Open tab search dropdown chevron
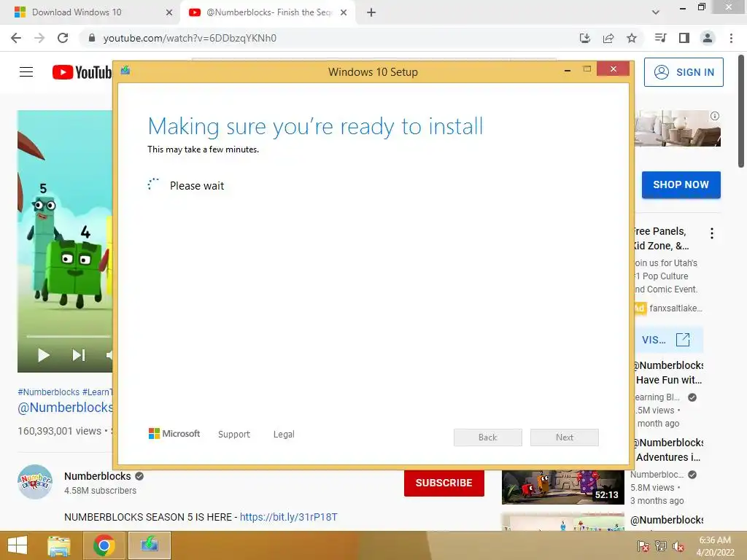Viewport: 747px width, 560px height. (x=656, y=12)
